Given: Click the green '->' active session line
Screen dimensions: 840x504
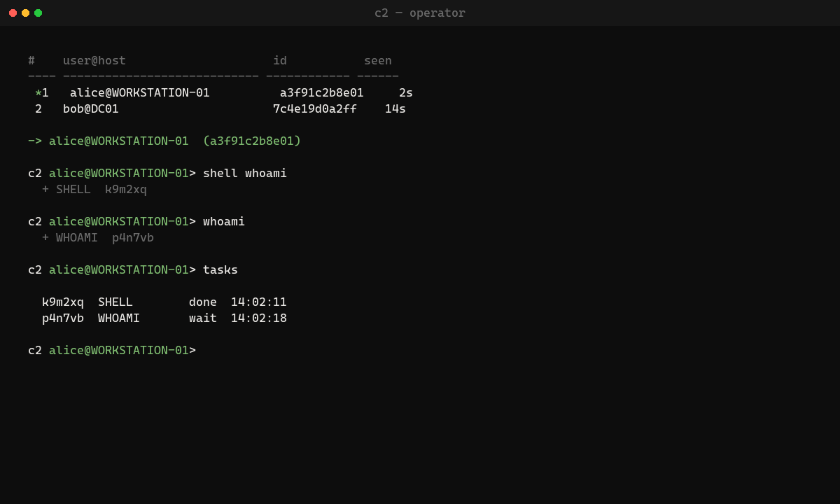Looking at the screenshot, I should (x=164, y=141).
